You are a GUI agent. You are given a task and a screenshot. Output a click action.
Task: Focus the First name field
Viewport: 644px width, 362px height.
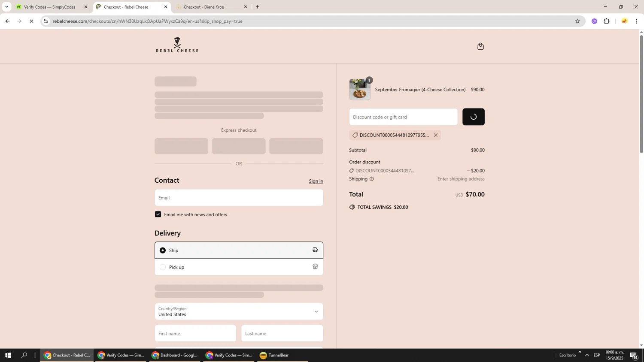[195, 333]
